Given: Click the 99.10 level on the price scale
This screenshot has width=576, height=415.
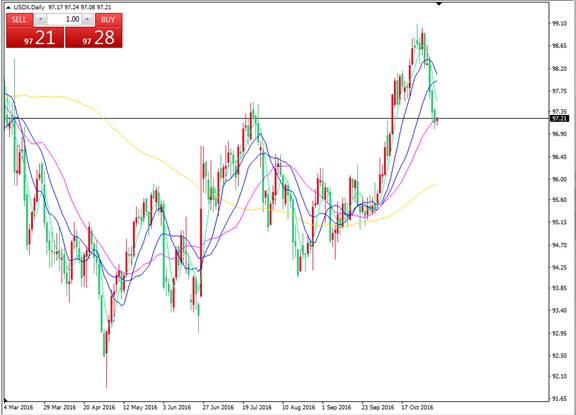Looking at the screenshot, I should coord(559,23).
